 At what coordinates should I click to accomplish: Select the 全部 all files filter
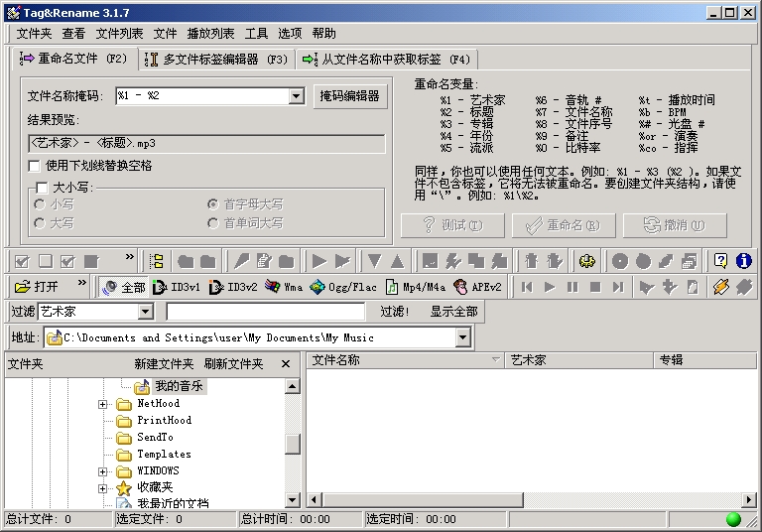click(123, 288)
